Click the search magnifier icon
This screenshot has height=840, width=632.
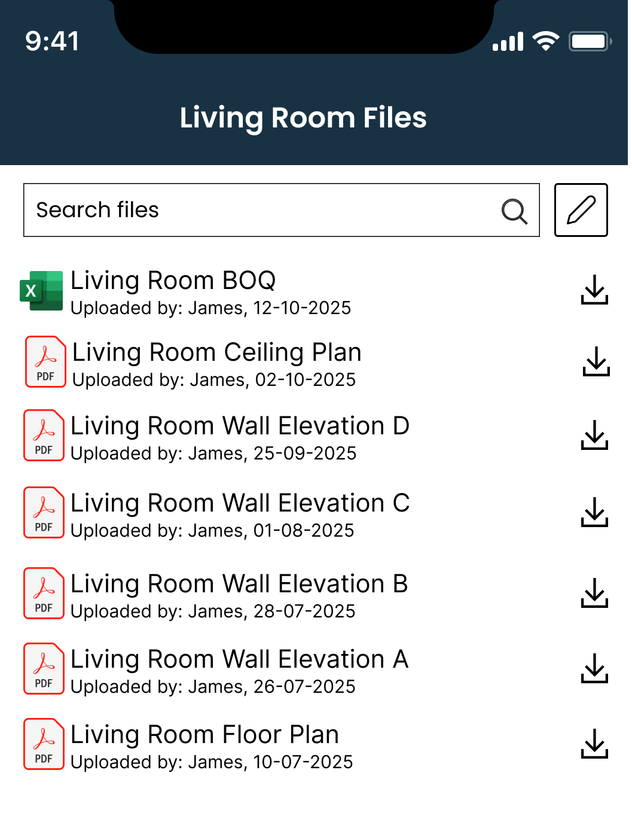coord(514,211)
